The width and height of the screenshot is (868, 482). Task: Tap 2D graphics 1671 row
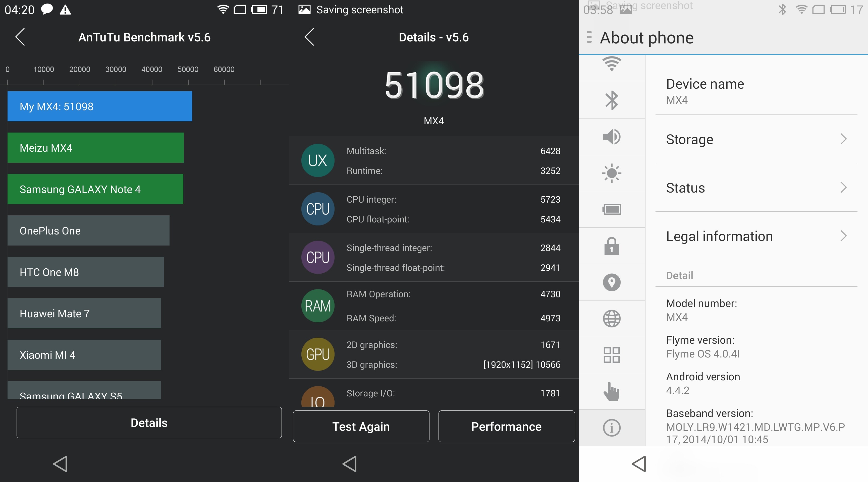click(x=454, y=345)
